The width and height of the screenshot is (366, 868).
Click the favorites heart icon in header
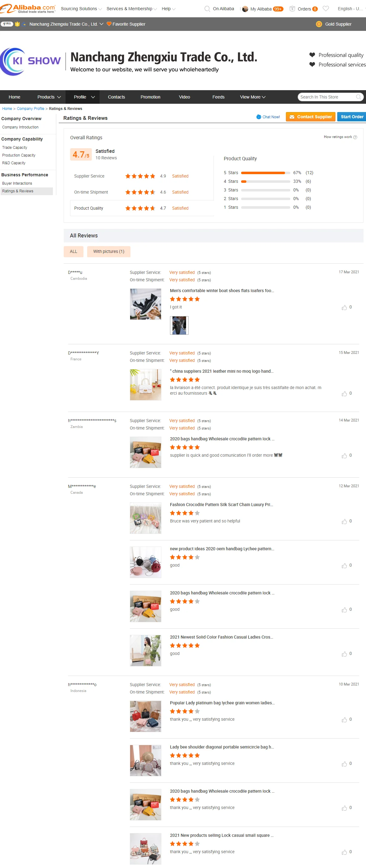[x=326, y=9]
